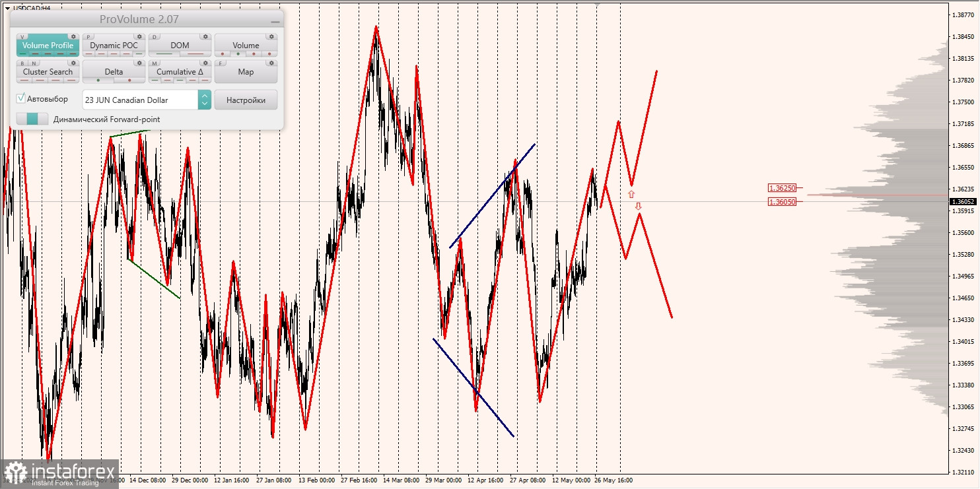Click the 29 Dec 00:00 time label
Viewport: 980px width, 489px height.
click(x=190, y=480)
